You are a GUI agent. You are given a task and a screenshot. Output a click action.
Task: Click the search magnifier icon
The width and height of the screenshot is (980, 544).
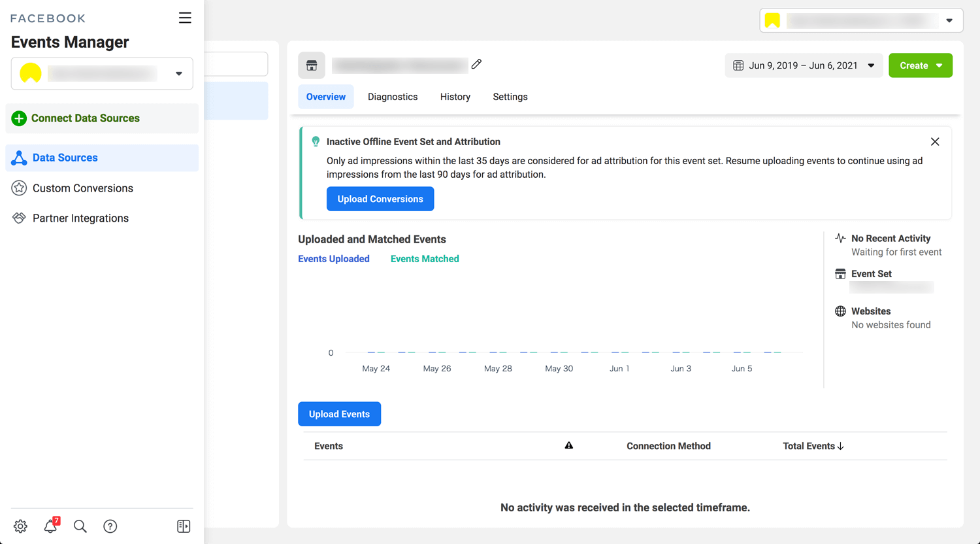[80, 526]
